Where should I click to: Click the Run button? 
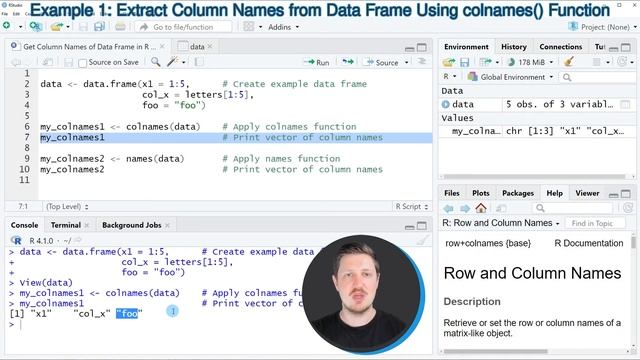(x=317, y=62)
